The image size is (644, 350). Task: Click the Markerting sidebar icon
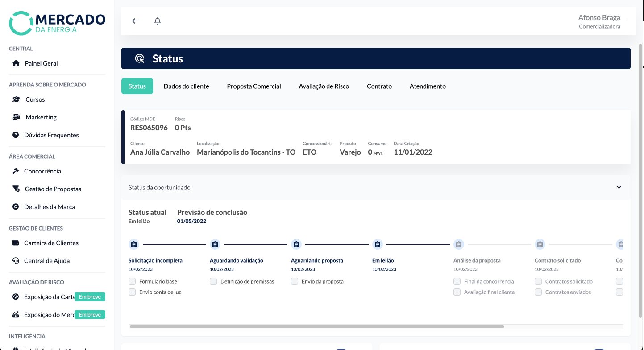click(x=16, y=117)
